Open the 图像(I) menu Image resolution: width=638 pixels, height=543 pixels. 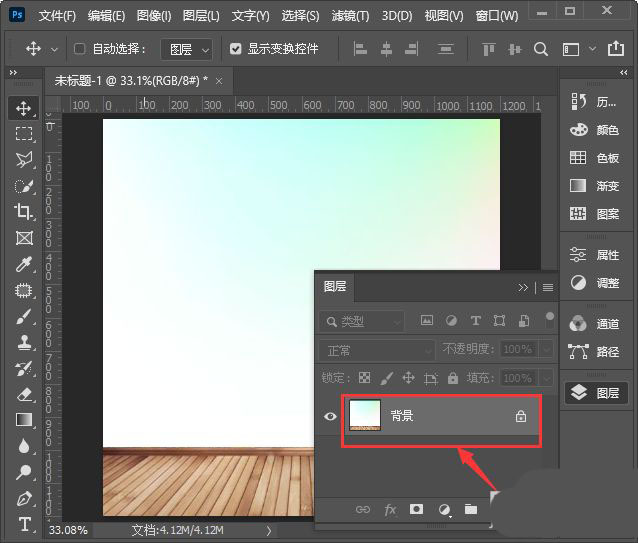tap(154, 16)
